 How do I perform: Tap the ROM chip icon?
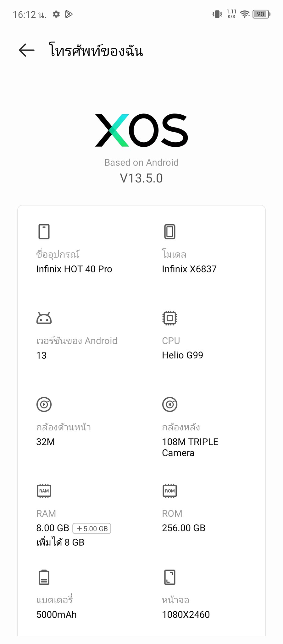coord(170,491)
